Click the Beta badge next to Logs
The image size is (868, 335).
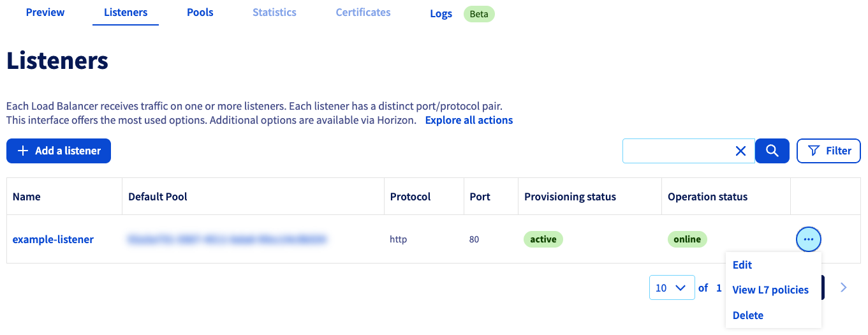pyautogui.click(x=479, y=14)
